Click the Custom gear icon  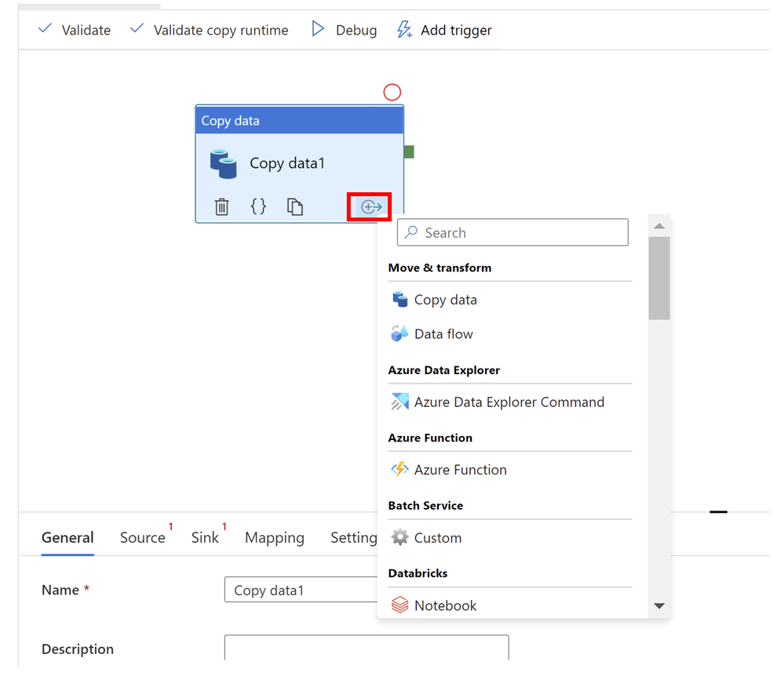(x=399, y=537)
